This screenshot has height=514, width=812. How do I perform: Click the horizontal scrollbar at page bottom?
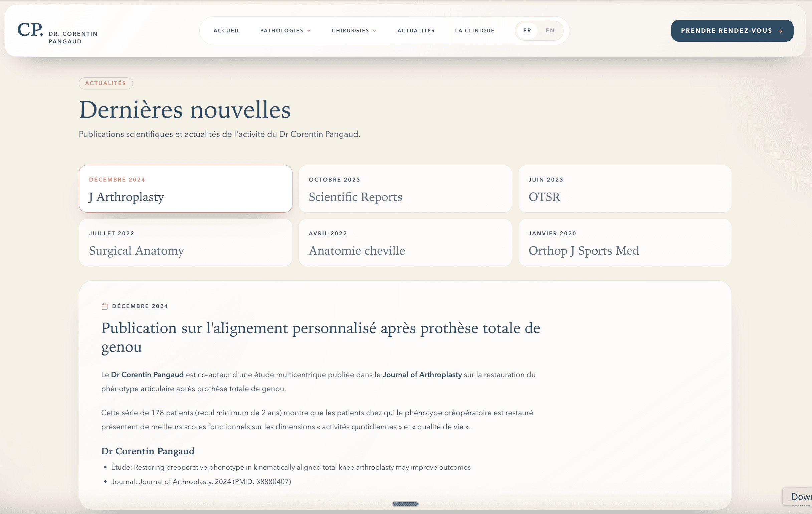405,504
